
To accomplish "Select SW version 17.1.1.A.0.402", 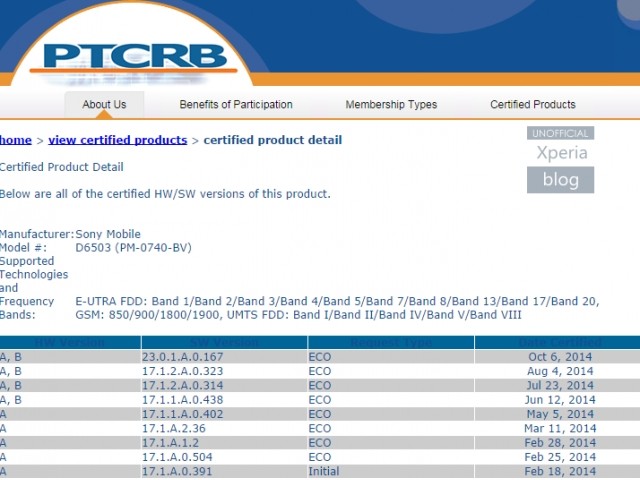I will tap(182, 414).
